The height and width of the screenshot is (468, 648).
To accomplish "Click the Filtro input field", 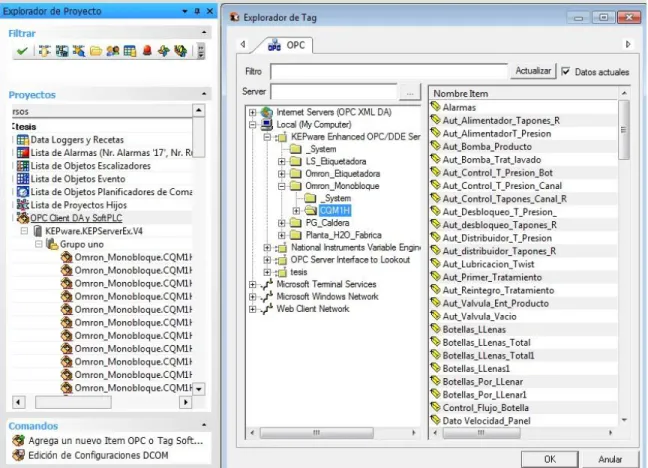I will pos(389,71).
